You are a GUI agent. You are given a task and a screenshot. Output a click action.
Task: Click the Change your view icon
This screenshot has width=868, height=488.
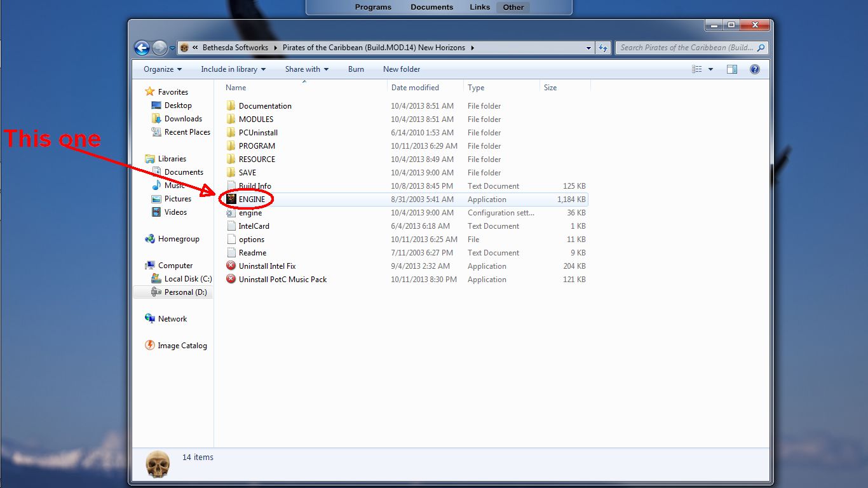[697, 69]
